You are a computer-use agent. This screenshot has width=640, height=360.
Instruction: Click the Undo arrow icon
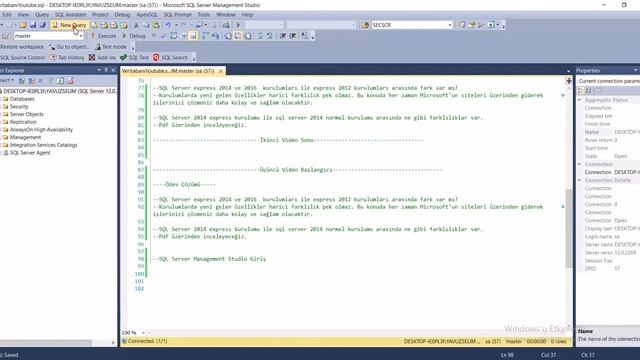tap(168, 25)
